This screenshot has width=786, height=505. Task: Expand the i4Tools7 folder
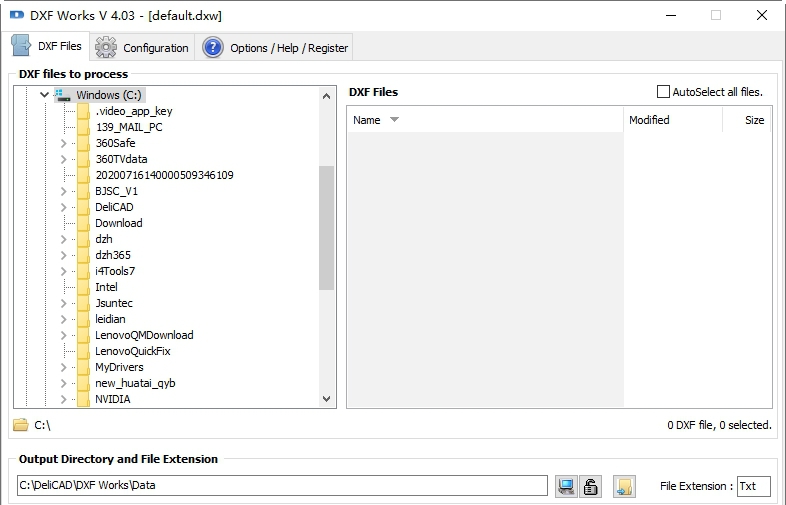click(x=63, y=271)
